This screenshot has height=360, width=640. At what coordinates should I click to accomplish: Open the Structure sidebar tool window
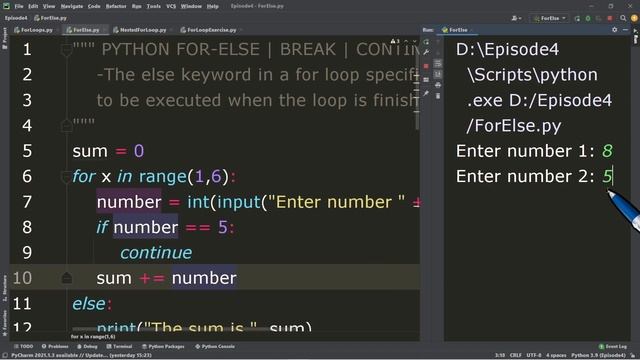[5, 289]
